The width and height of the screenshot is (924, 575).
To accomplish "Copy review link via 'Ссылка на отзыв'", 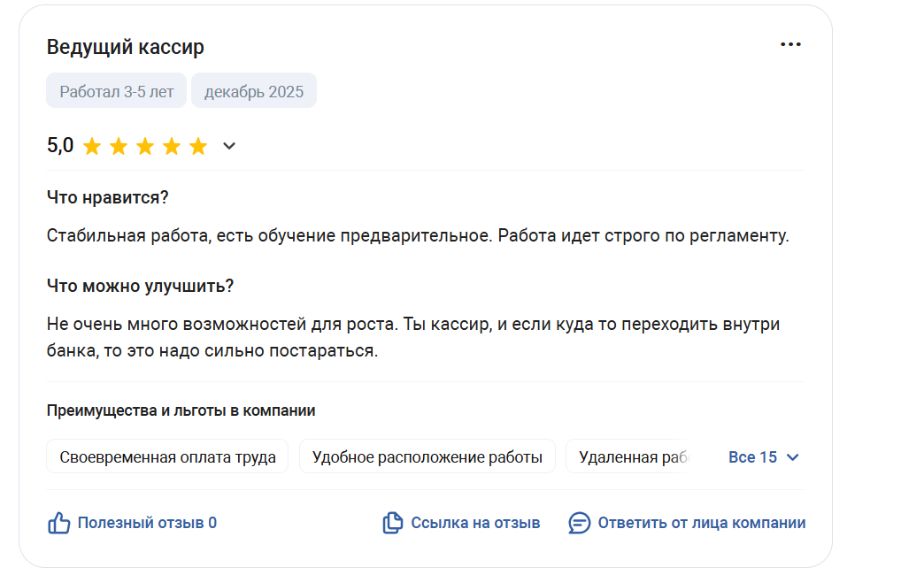I will (475, 523).
